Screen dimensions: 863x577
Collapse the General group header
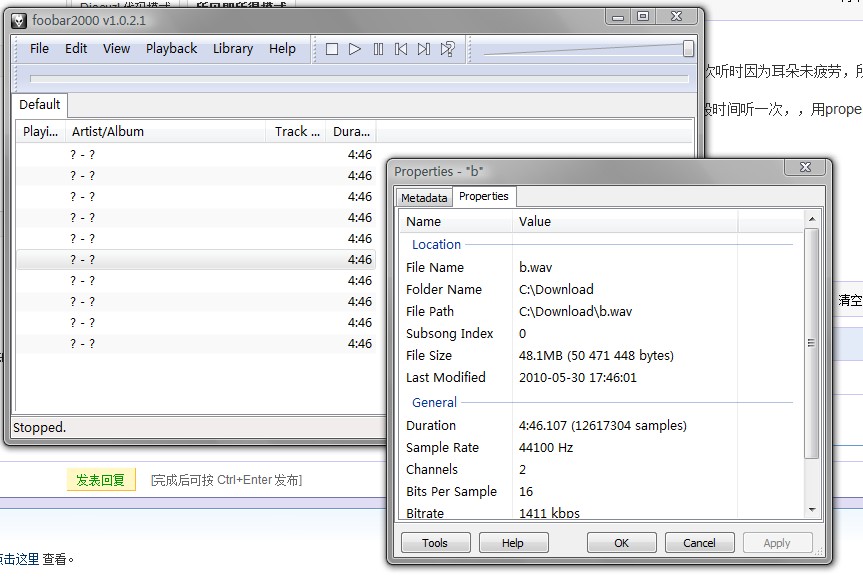pos(434,402)
